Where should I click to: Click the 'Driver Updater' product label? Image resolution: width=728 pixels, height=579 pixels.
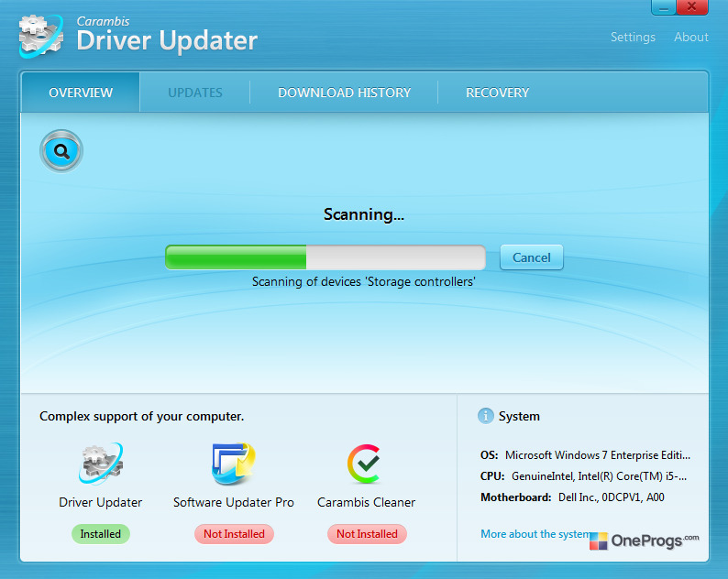(x=100, y=502)
